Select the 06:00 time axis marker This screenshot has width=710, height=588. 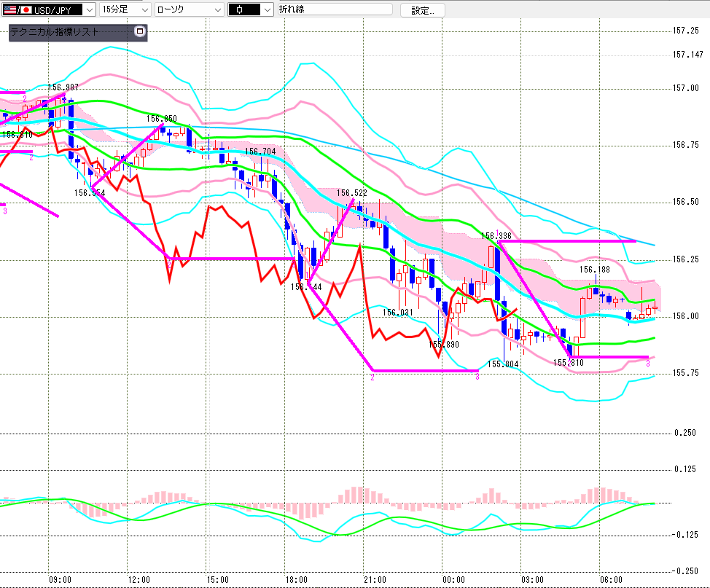[x=610, y=579]
